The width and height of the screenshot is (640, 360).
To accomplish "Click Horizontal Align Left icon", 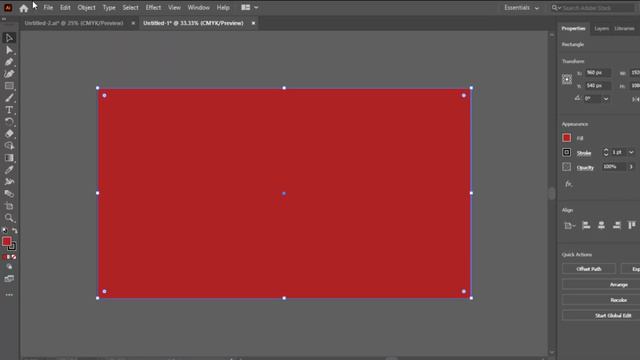I will click(586, 225).
